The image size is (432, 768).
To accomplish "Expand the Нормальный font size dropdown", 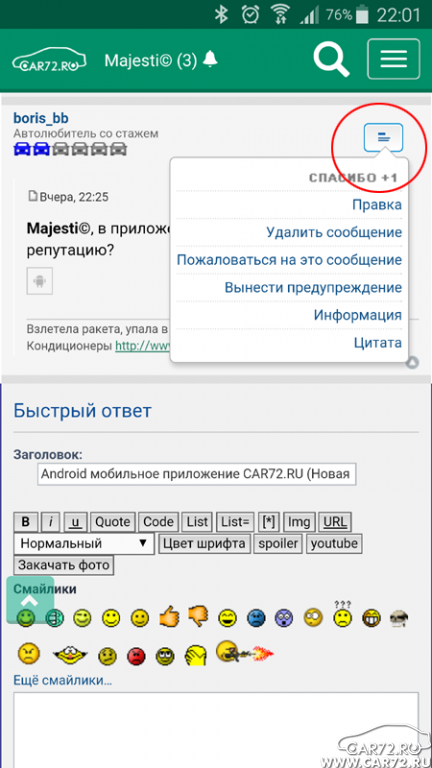I will tap(84, 543).
